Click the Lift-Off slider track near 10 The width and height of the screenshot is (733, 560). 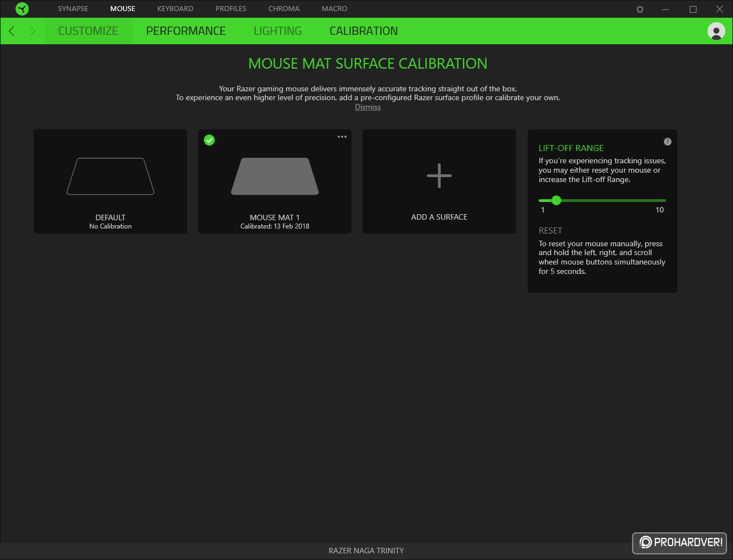coord(660,200)
